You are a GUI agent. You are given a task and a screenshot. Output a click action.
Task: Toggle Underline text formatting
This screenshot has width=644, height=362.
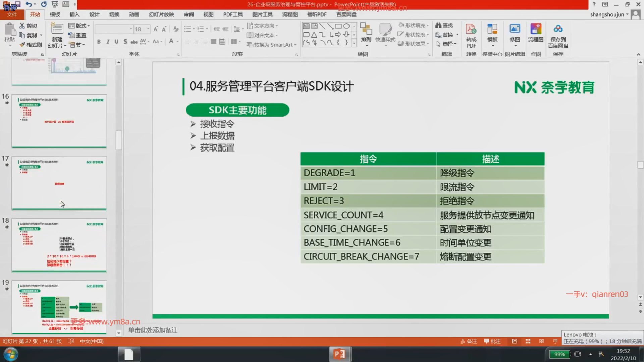[x=116, y=42]
